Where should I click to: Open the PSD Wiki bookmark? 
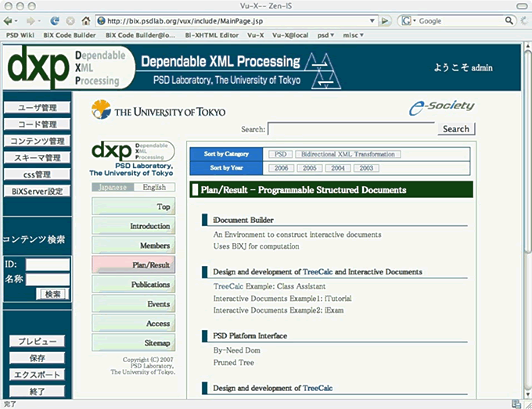[x=20, y=35]
